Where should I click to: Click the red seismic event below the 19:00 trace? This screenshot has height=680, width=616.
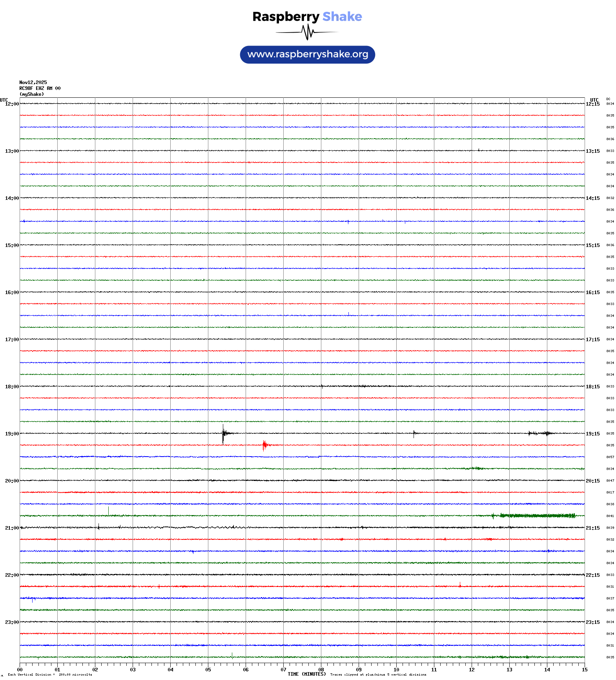click(x=265, y=445)
